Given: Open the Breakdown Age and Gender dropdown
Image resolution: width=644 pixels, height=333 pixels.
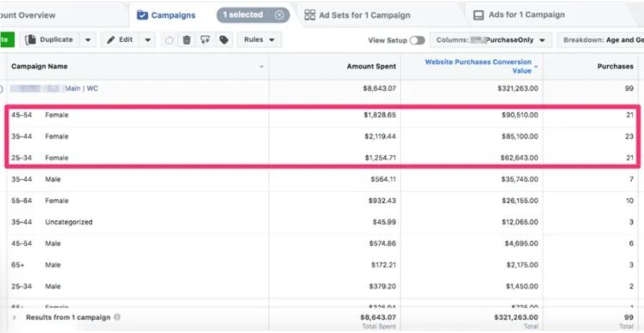Looking at the screenshot, I should click(603, 40).
